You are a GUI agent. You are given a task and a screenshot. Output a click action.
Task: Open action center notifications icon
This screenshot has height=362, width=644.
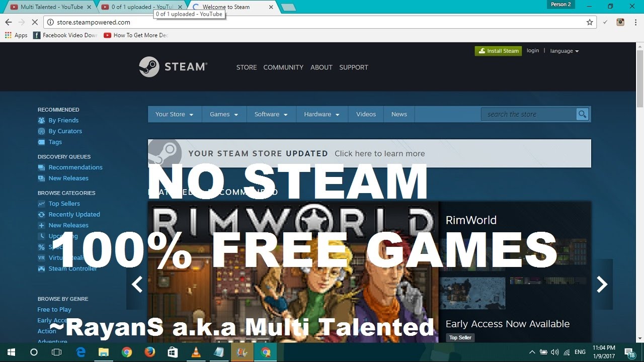pyautogui.click(x=630, y=352)
